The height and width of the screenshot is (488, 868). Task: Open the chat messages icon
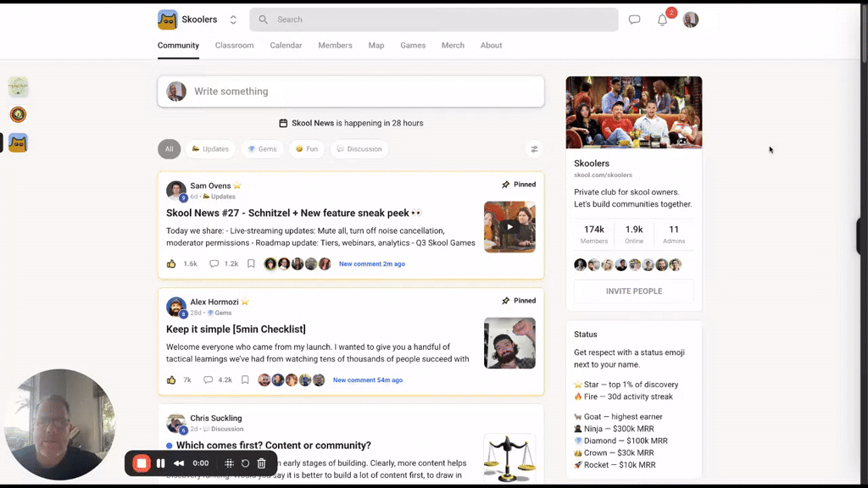coord(634,19)
